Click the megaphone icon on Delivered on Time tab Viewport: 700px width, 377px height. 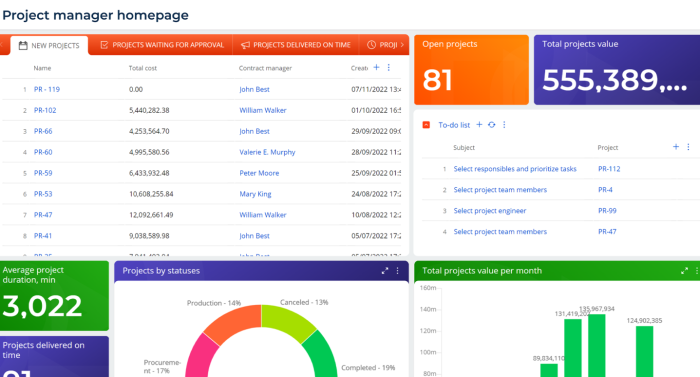(246, 45)
